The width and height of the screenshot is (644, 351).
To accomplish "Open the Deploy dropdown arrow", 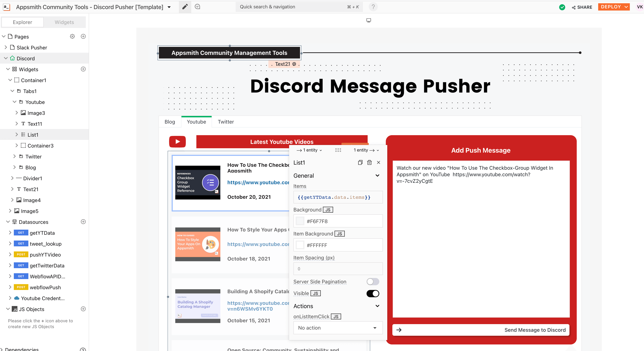I will [x=626, y=7].
